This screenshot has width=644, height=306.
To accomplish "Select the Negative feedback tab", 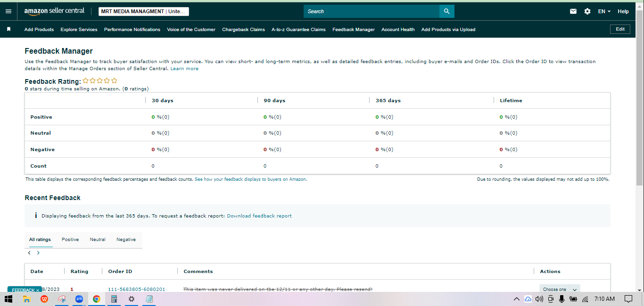I will pyautogui.click(x=126, y=240).
